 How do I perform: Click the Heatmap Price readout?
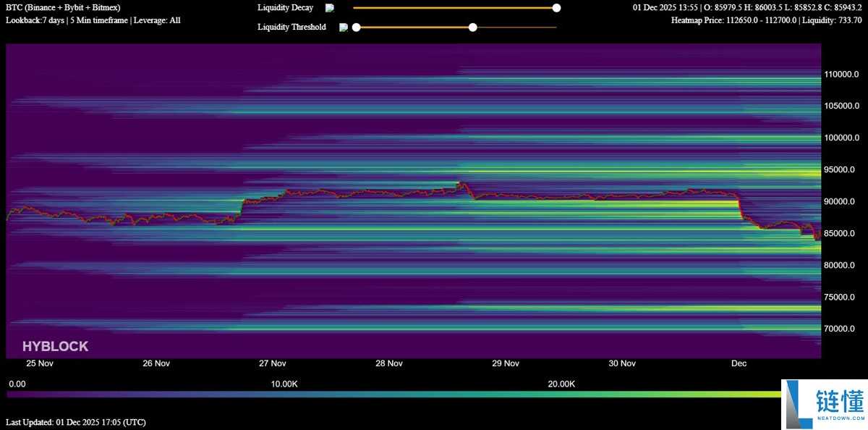coord(766,20)
